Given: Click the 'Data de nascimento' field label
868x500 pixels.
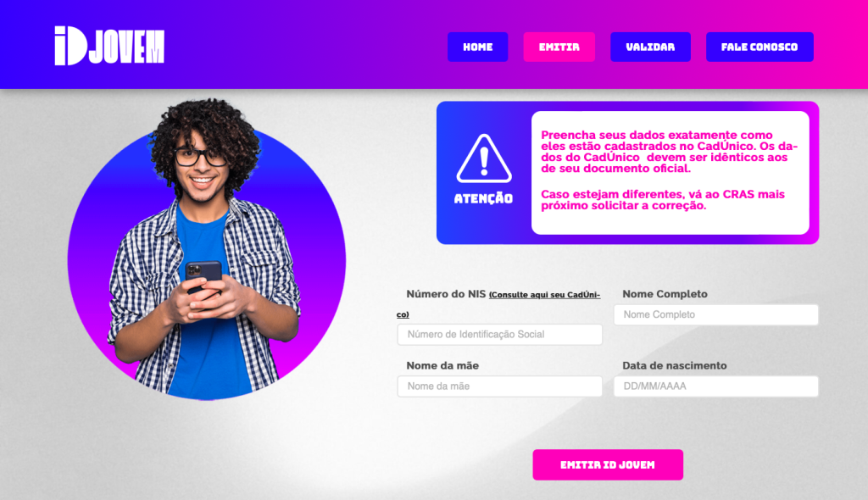Looking at the screenshot, I should point(674,365).
